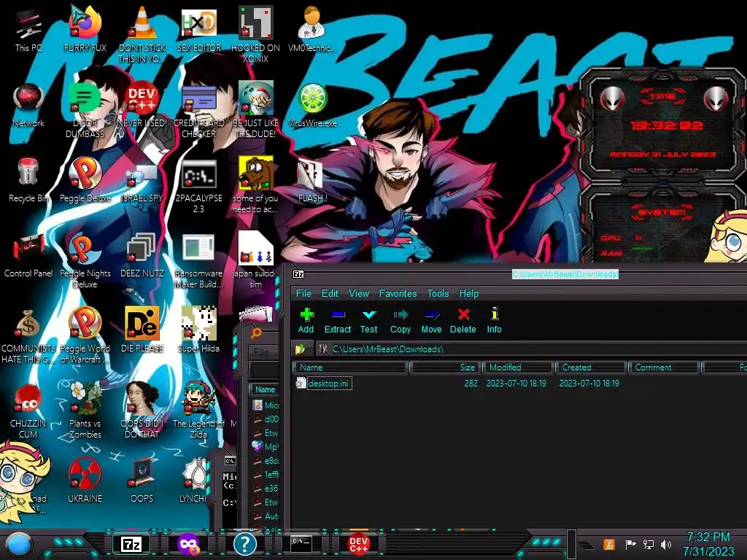747x560 pixels.
Task: Select the UKRAINE radiation icon
Action: (85, 481)
